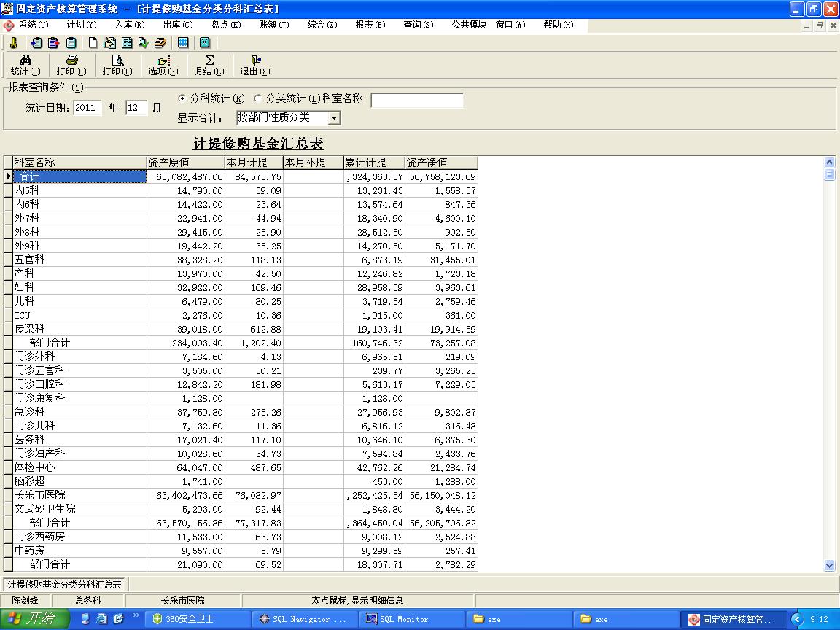The height and width of the screenshot is (630, 840).
Task: Open the 计划(Y) menu
Action: 82,25
